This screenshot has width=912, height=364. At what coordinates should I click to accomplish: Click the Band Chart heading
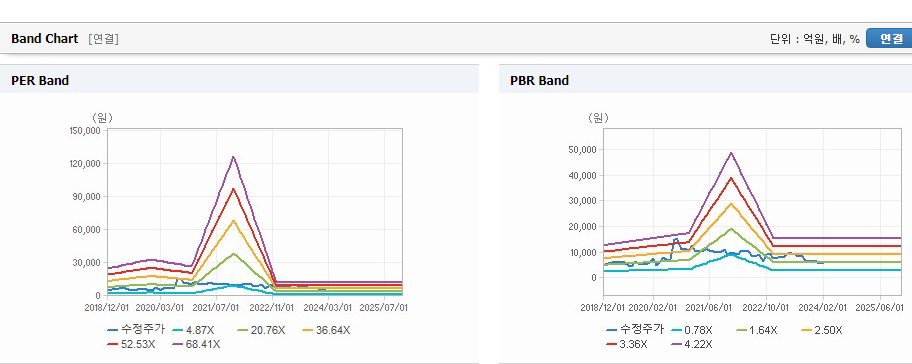44,39
